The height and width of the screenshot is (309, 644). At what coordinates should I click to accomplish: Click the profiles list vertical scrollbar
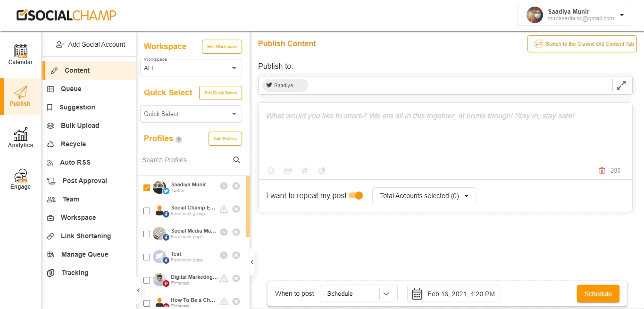248,208
